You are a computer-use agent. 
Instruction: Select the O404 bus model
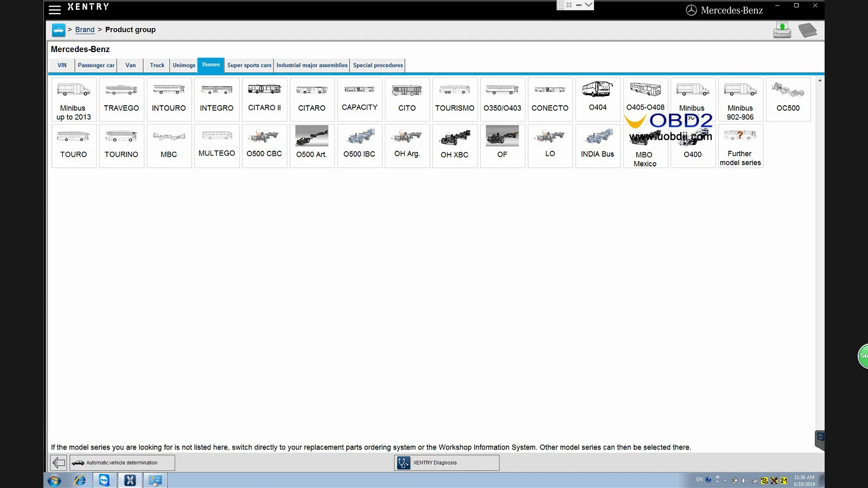(598, 99)
